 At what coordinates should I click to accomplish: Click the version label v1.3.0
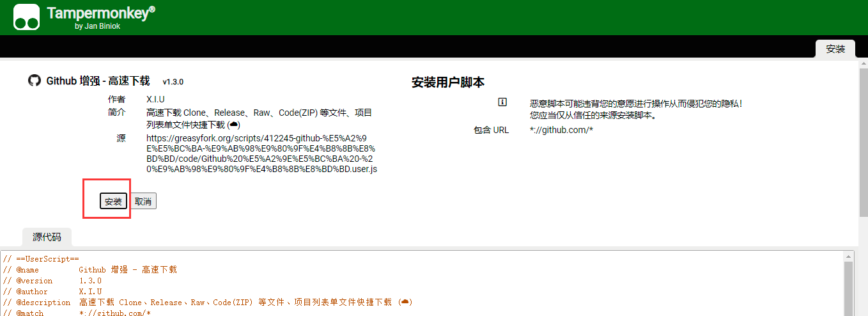(173, 82)
